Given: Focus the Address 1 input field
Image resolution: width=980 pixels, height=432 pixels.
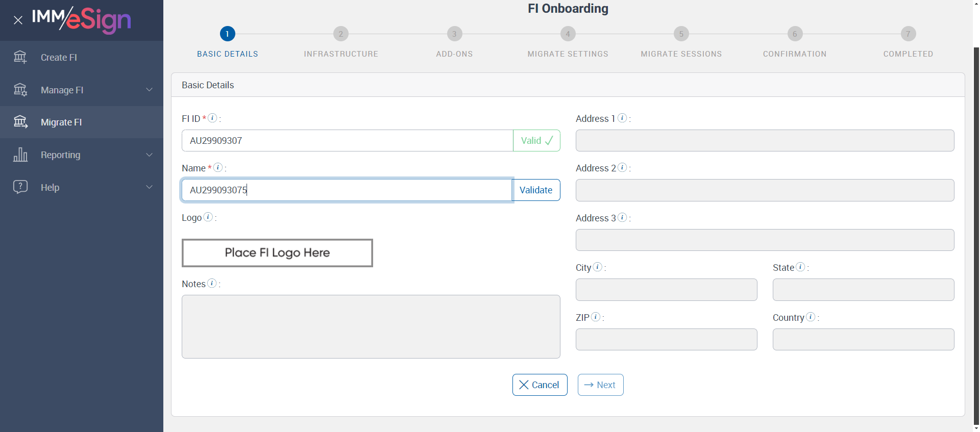Looking at the screenshot, I should pyautogui.click(x=765, y=141).
